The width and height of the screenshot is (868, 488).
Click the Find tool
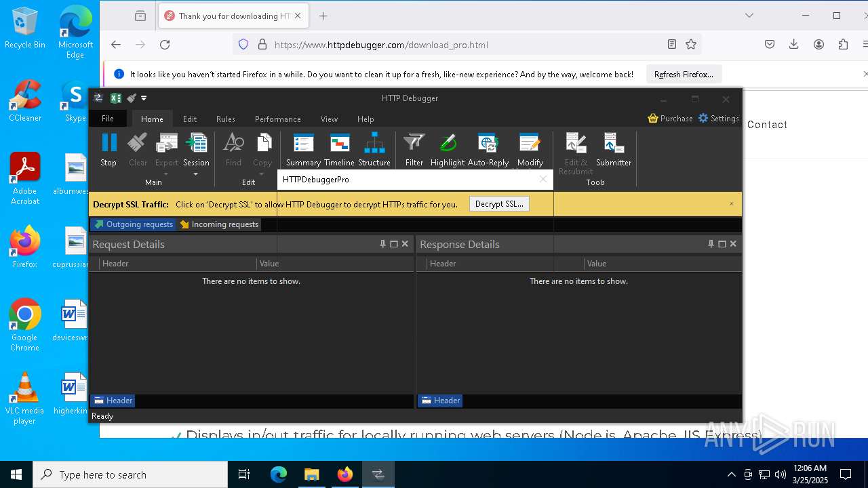tap(233, 150)
